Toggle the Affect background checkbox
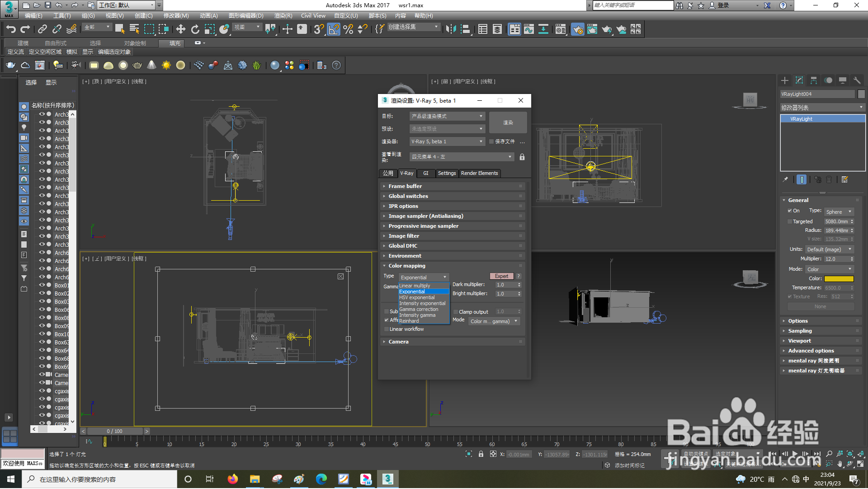 [387, 320]
